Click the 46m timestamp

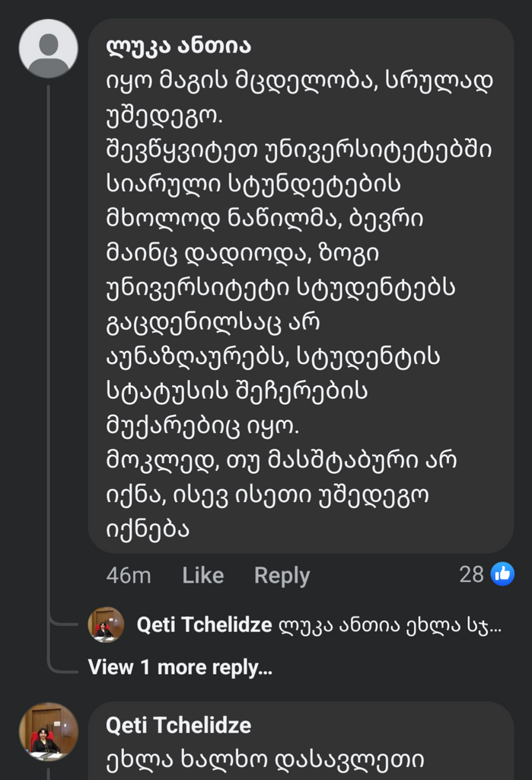point(128,575)
